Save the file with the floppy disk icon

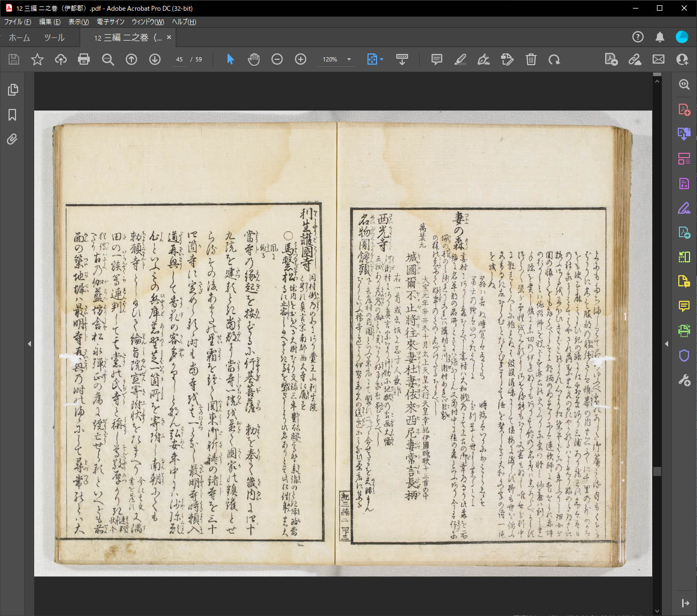click(x=14, y=59)
